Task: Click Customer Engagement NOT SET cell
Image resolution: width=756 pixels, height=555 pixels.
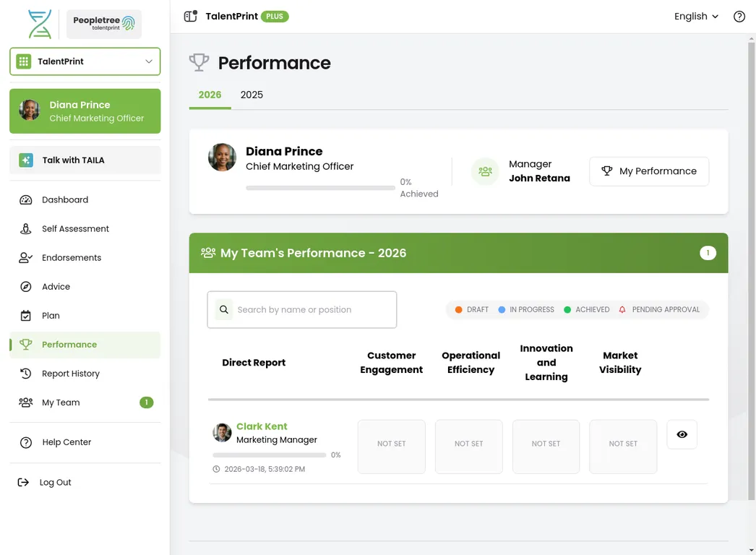Action: 392,447
